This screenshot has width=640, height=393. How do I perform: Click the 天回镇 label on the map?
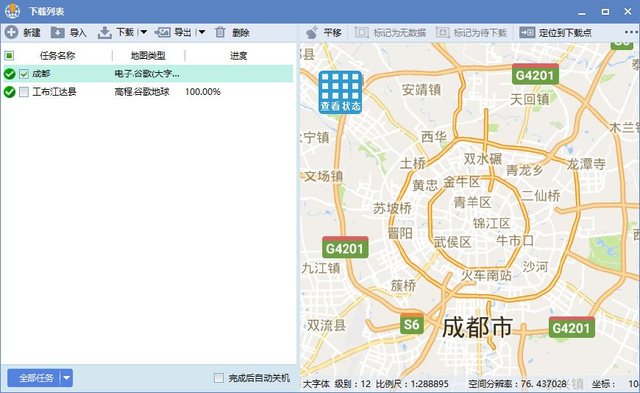(x=529, y=99)
